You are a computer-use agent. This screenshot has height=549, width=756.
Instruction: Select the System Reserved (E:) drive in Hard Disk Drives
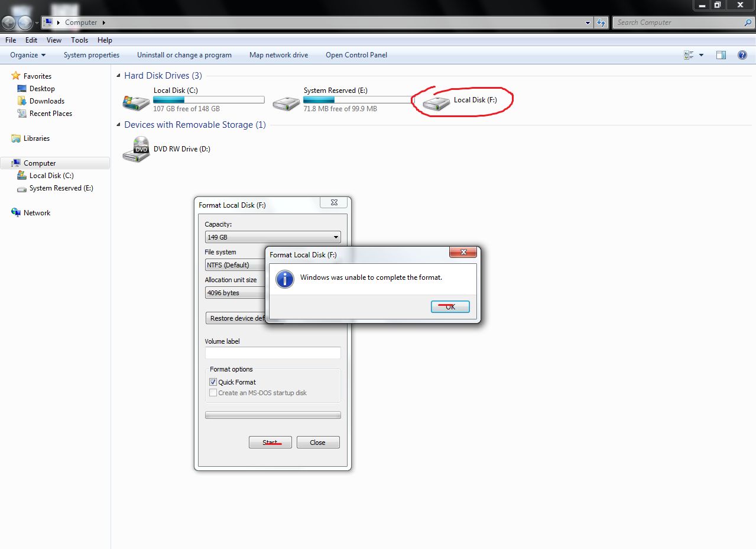tap(343, 100)
